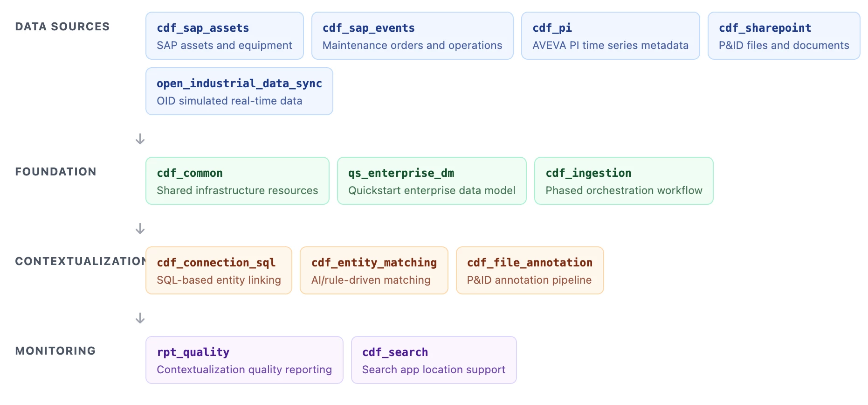Screen dimensions: 868x405
Task: Click the CONTEXTUALIZATION section label
Action: coord(80,261)
